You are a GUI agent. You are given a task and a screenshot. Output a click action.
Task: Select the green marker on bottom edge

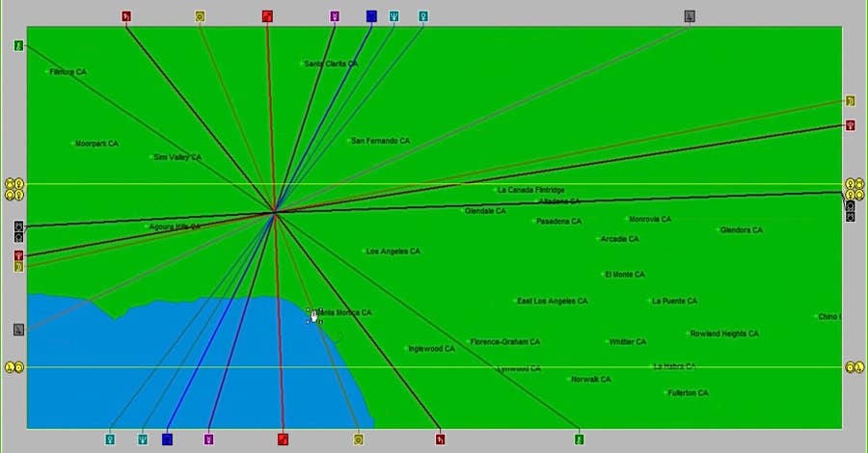coord(579,439)
